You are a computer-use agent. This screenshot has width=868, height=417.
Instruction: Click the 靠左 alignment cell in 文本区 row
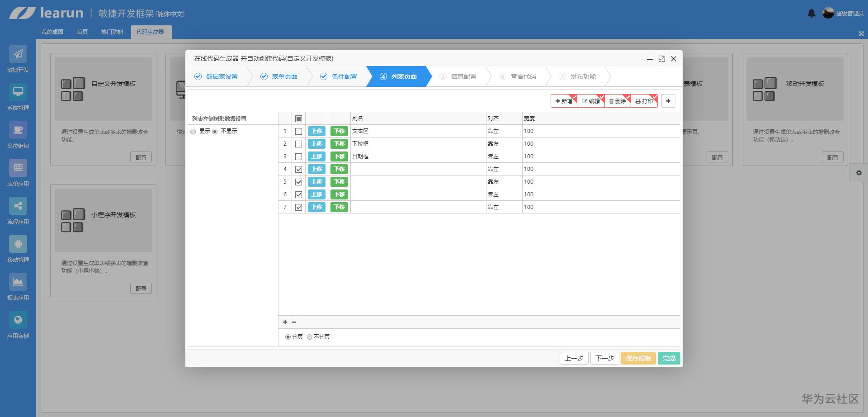click(504, 131)
